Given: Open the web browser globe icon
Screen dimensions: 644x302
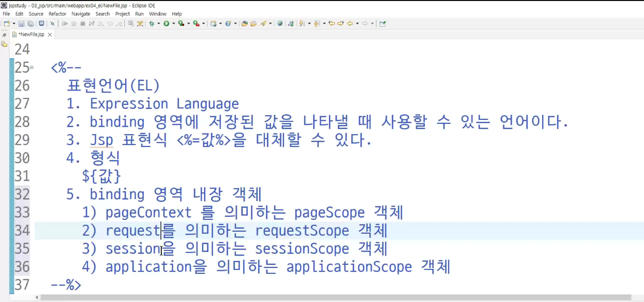Looking at the screenshot, I should coord(280,23).
